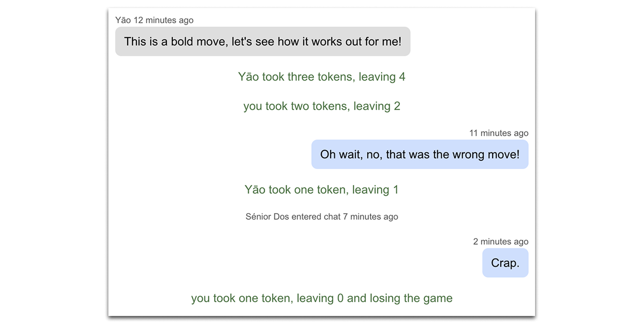
Task: Click the "Oh wait, no" message bubble
Action: tap(420, 154)
